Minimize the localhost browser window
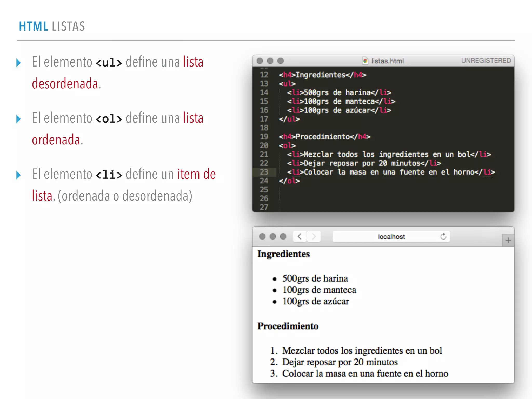532x399 pixels. click(273, 236)
